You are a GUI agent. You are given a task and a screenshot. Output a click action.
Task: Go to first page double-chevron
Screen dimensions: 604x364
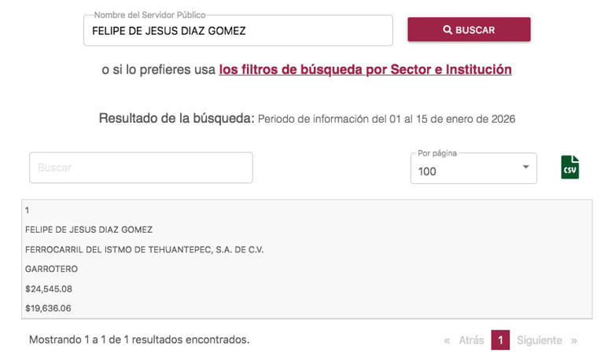coord(447,340)
